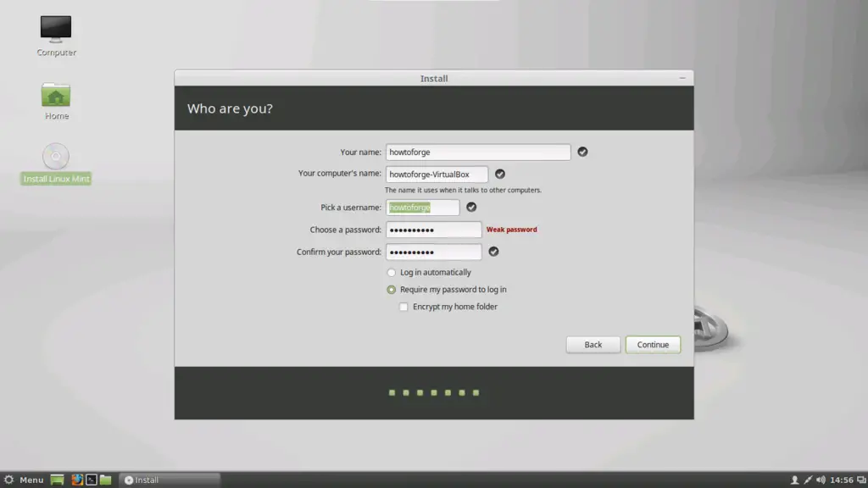Click the Confirm your password field
Image resolution: width=868 pixels, height=488 pixels.
[x=433, y=252]
